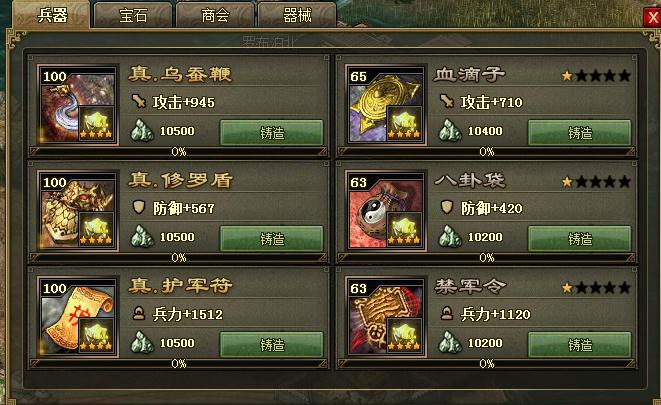This screenshot has height=405, width=661.
Task: Click troop icon beside 兵力+1120
Action: tap(446, 314)
